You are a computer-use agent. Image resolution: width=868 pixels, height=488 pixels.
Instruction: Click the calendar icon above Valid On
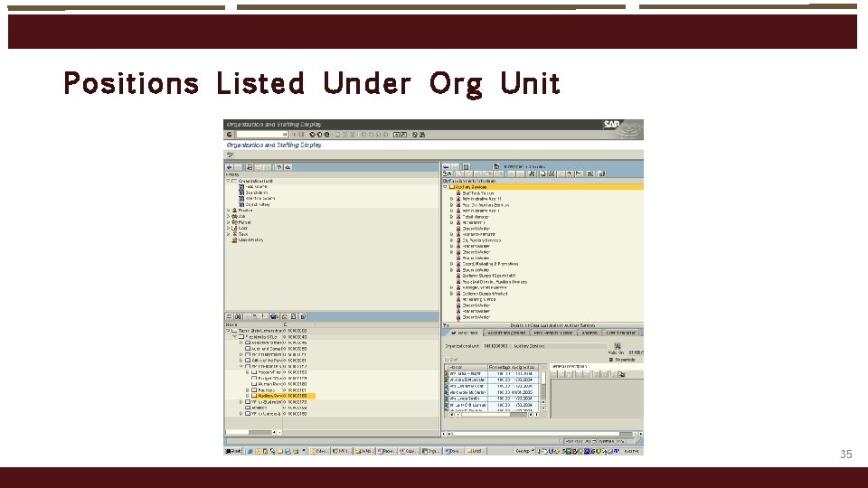click(x=618, y=346)
